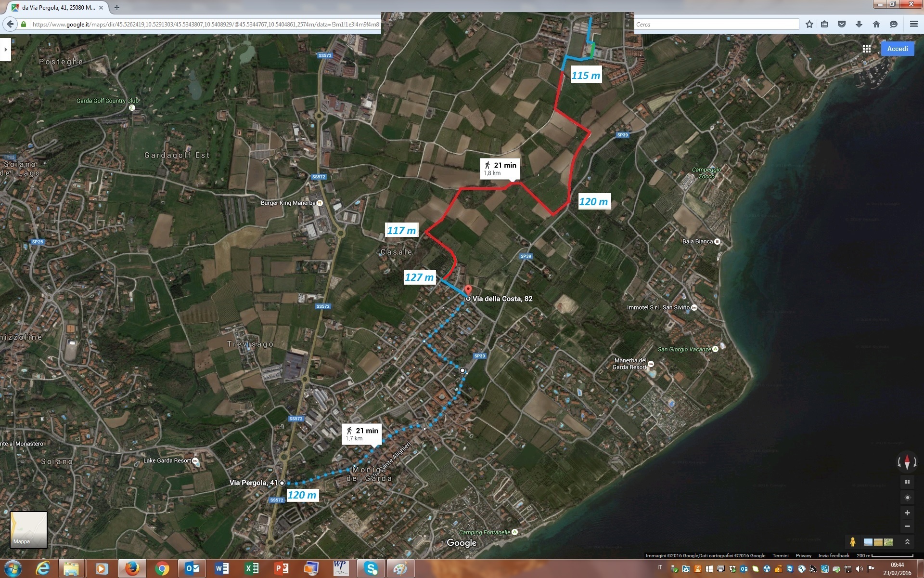Screen dimensions: 924x578
Task: Zoom out with the minus button
Action: pos(907,526)
